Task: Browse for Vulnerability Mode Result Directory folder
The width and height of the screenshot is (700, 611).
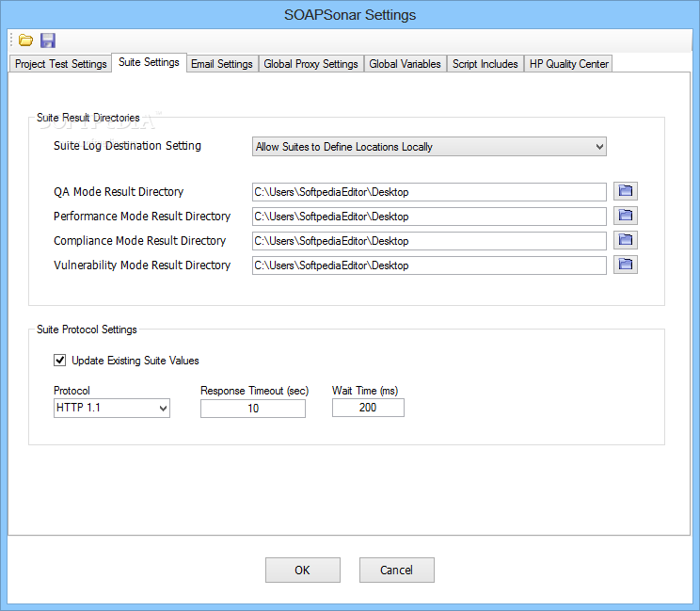Action: click(625, 265)
